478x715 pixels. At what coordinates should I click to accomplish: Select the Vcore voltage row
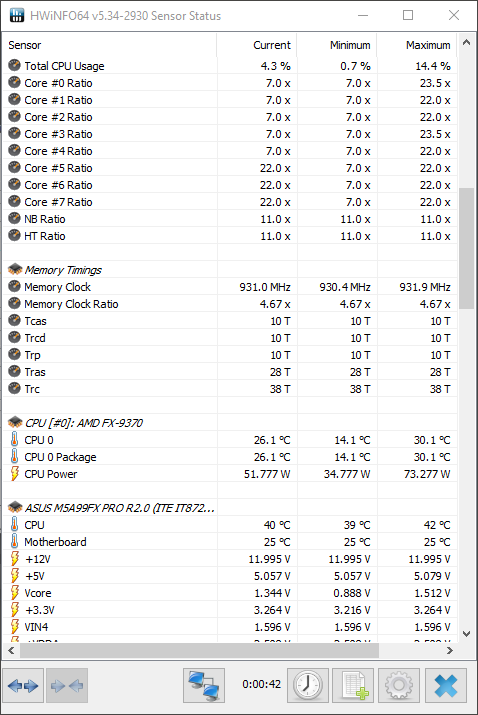coord(230,593)
